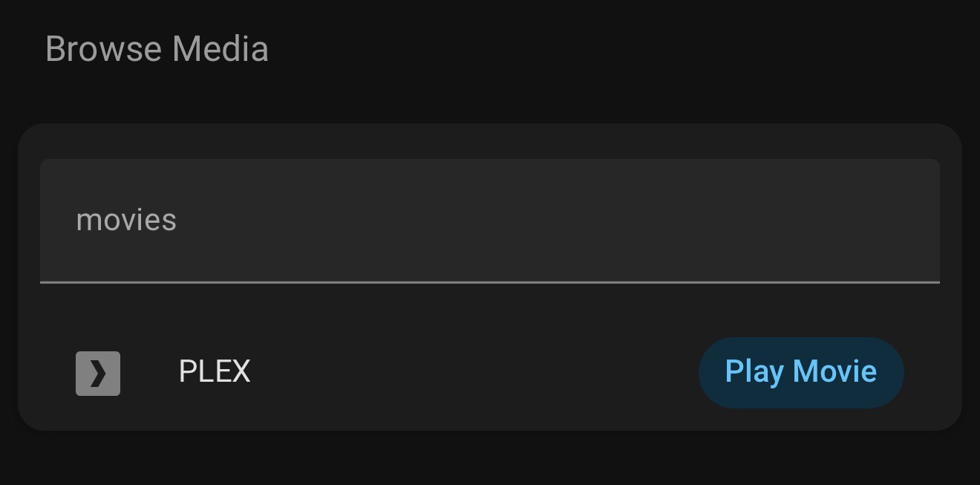
Task: Start movie playback with Play Movie
Action: [x=800, y=372]
